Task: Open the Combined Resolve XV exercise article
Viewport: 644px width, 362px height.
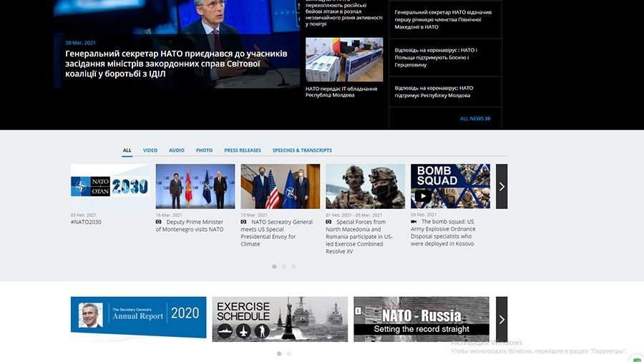Action: (x=359, y=236)
